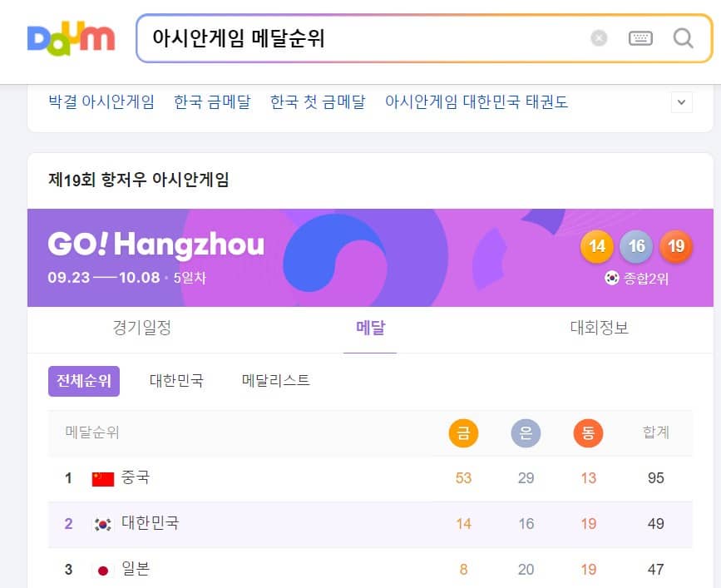This screenshot has width=721, height=588.
Task: Click the silver 은 medal icon in table header
Action: click(526, 432)
